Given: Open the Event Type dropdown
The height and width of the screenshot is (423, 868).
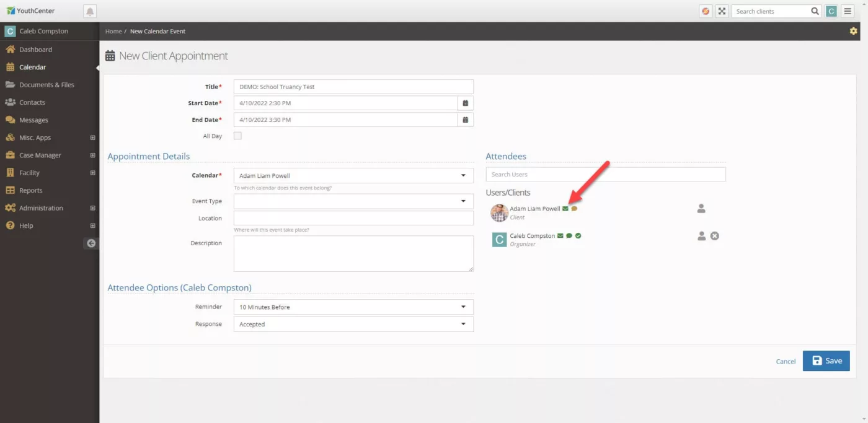Looking at the screenshot, I should coord(353,201).
